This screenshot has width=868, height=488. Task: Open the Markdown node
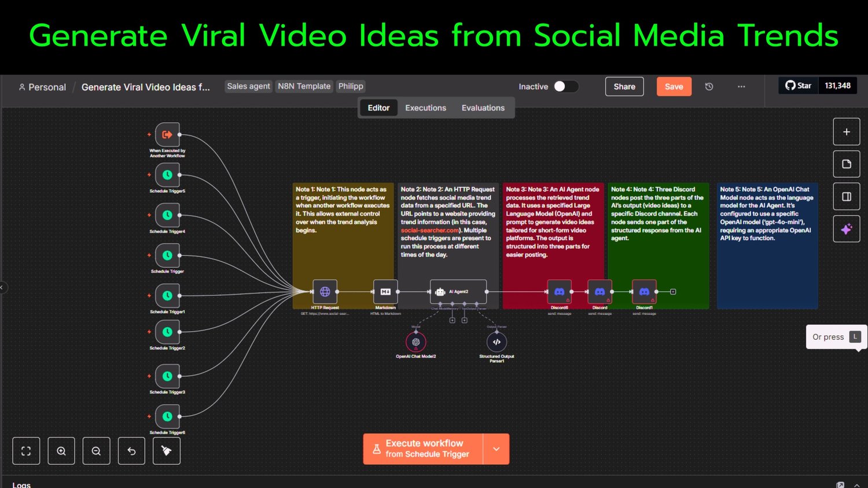click(x=385, y=292)
